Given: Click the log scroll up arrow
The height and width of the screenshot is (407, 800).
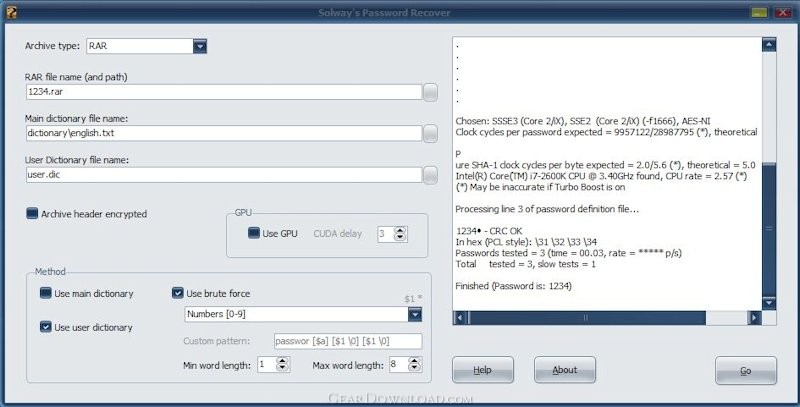Looking at the screenshot, I should click(x=769, y=45).
